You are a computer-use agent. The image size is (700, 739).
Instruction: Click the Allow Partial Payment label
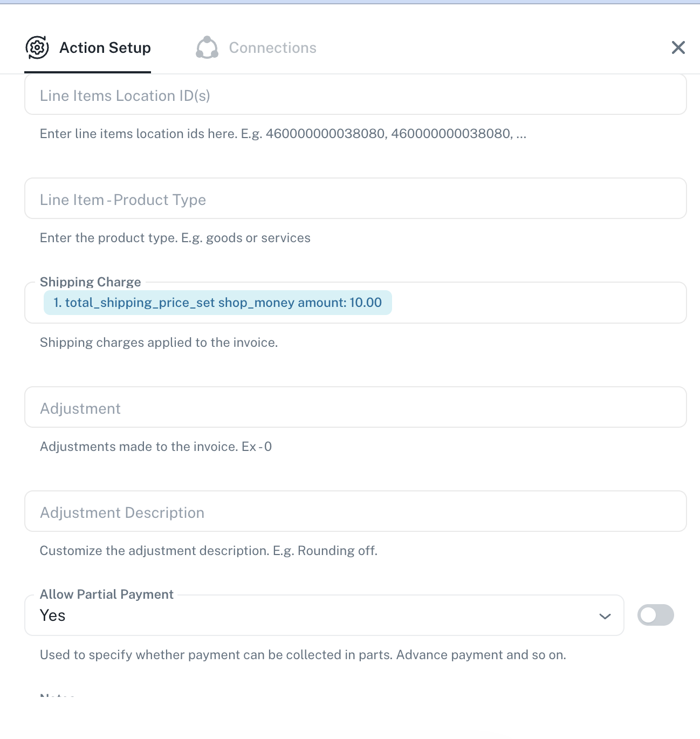107,594
